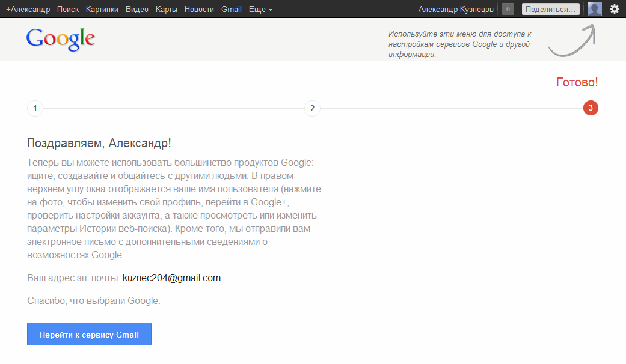This screenshot has width=626, height=364.
Task: Click step 1 circle in progress
Action: point(35,108)
